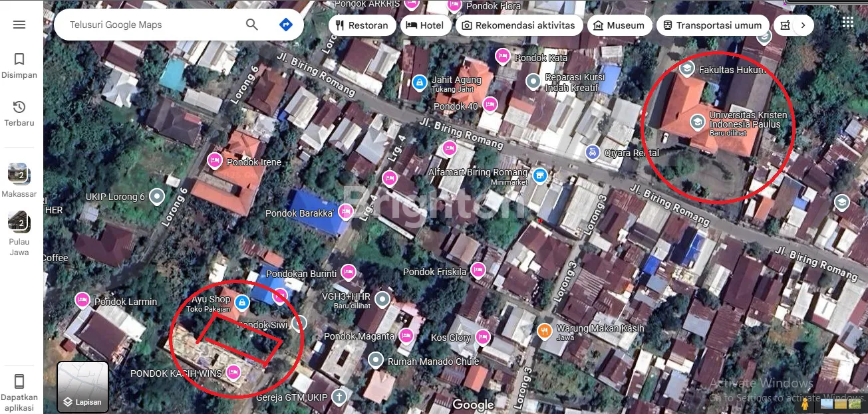Select the Museum category chip

[619, 25]
